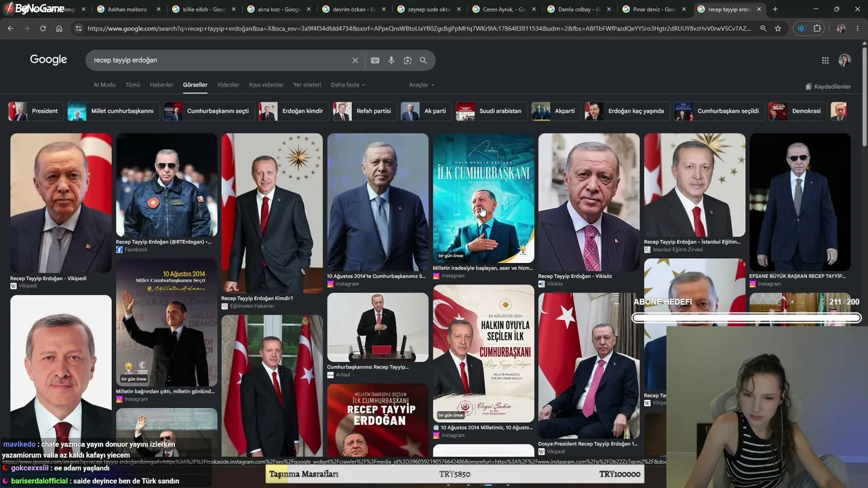Filter images by President chip

(x=35, y=111)
